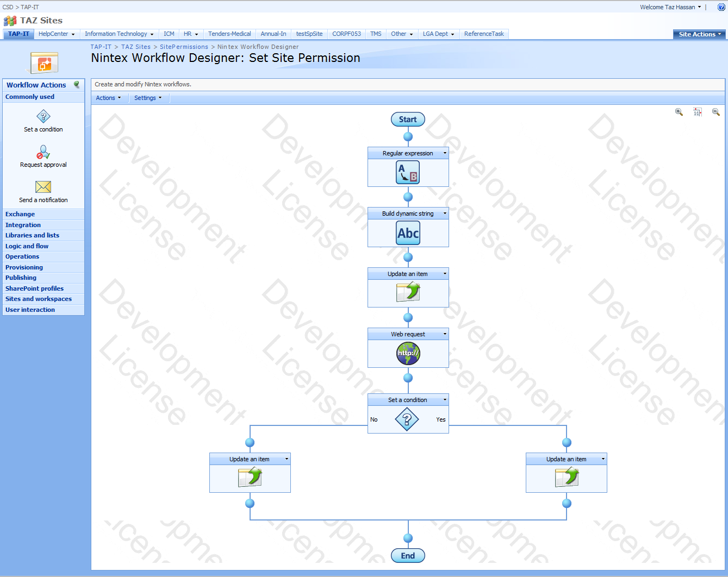Open the CORPF053 tab

point(346,34)
